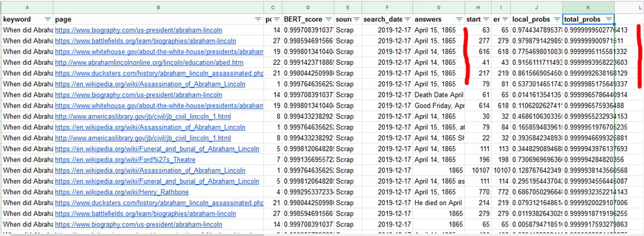
Task: Open filter icon on BERT_score header
Action: [328, 20]
